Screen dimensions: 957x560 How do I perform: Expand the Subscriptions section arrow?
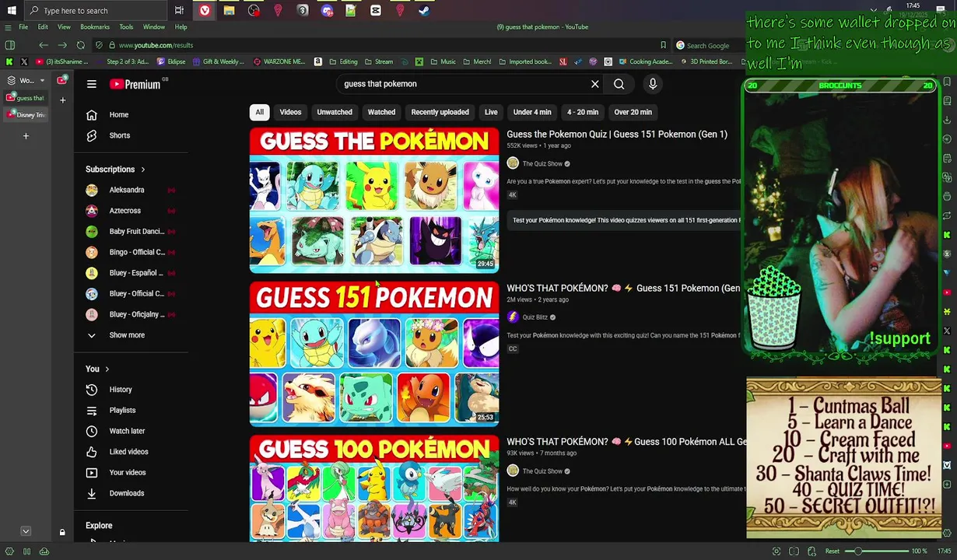[x=142, y=170]
